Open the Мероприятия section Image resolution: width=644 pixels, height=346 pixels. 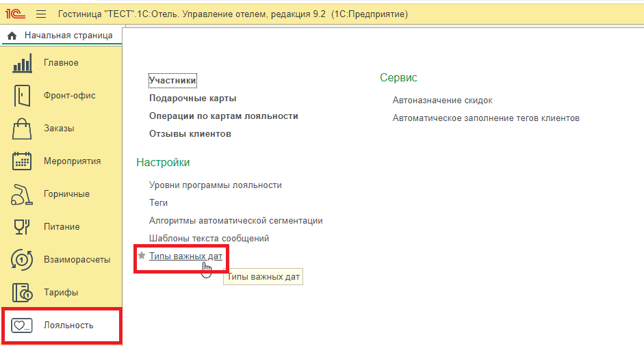point(62,161)
